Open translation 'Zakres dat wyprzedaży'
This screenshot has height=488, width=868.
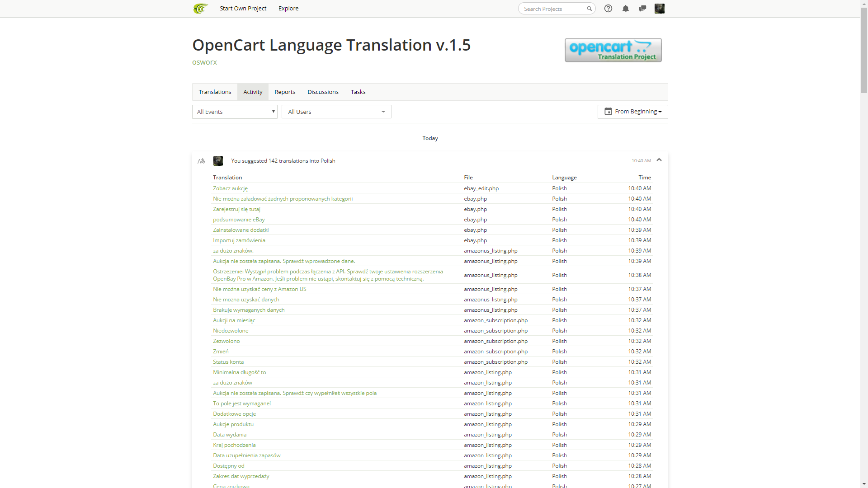pos(241,476)
